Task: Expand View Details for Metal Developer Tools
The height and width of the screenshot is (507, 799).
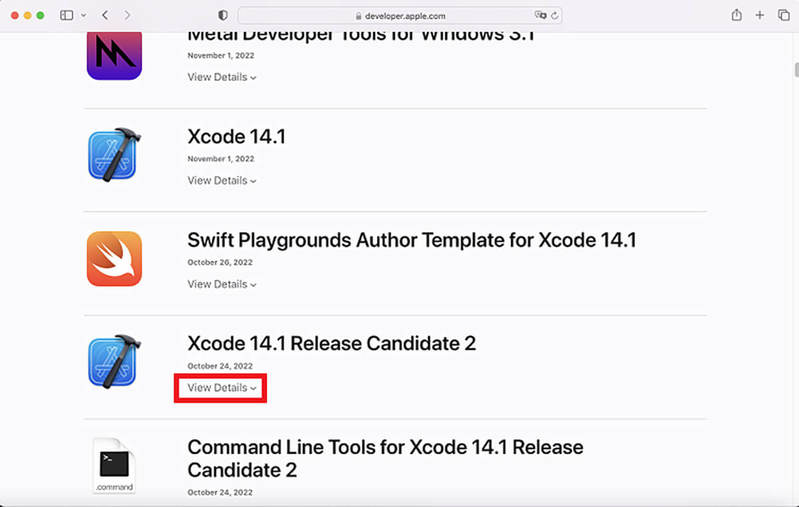Action: [x=222, y=77]
